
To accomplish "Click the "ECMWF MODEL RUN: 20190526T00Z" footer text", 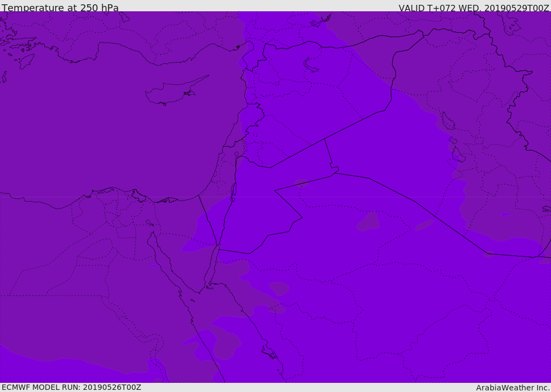I will (x=72, y=387).
